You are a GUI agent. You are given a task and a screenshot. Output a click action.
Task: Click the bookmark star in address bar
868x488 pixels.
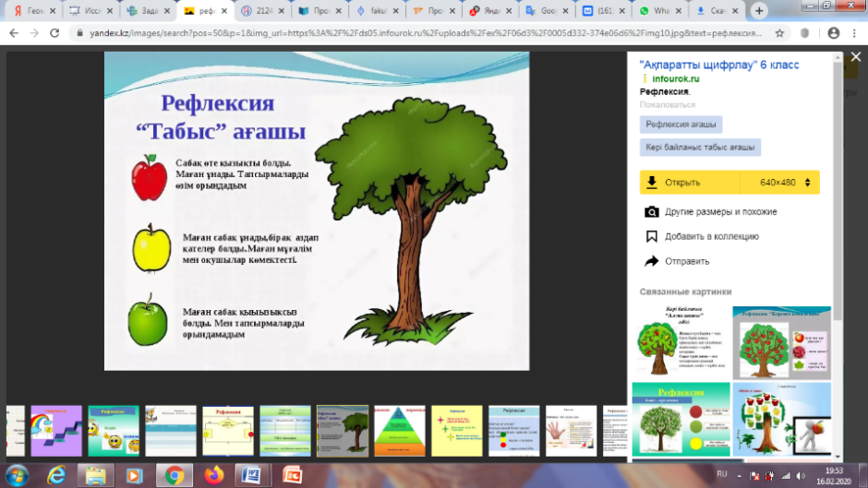coord(780,32)
